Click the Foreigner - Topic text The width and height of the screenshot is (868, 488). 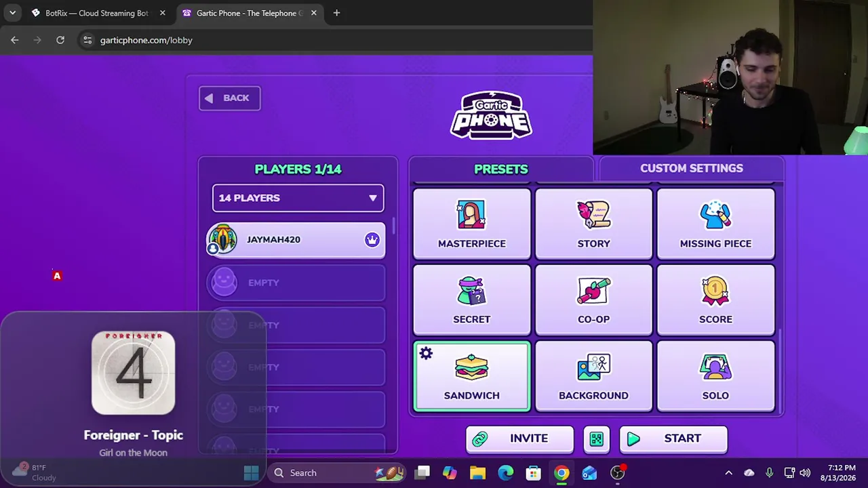point(133,435)
